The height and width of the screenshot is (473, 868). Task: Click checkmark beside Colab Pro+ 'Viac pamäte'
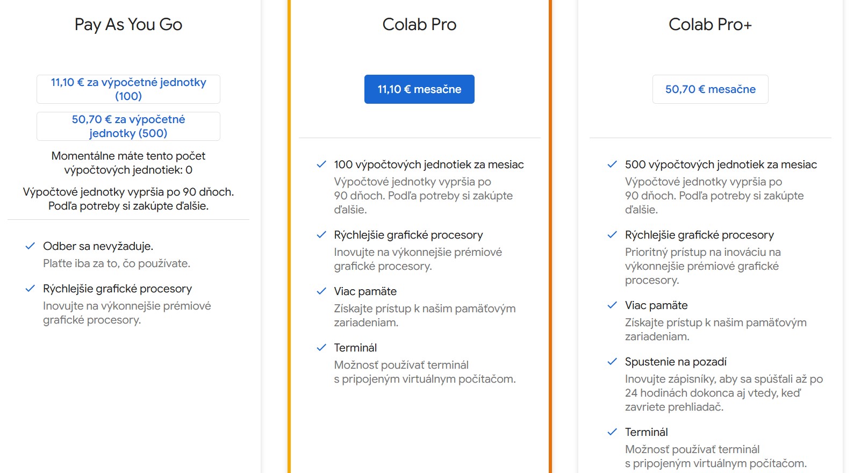click(612, 305)
